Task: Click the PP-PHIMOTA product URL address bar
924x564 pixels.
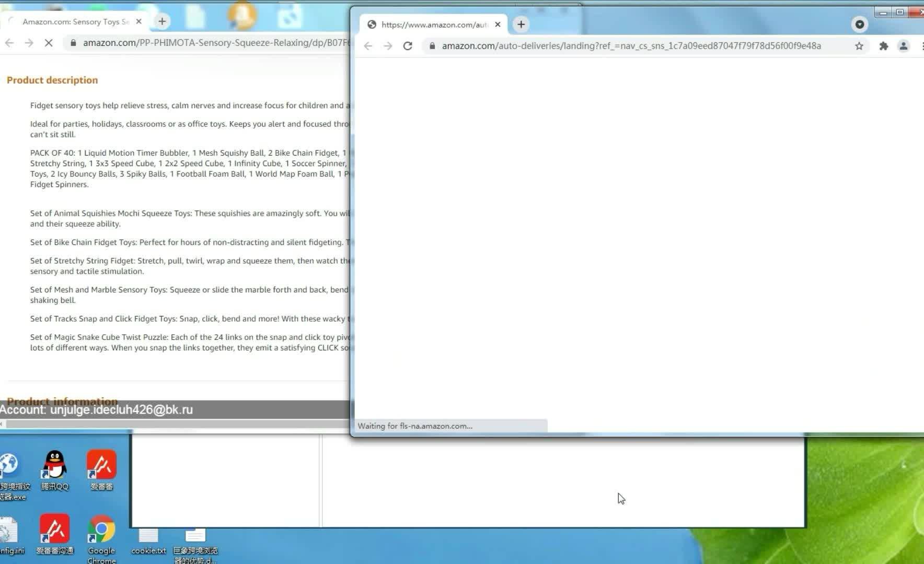Action: coord(209,43)
